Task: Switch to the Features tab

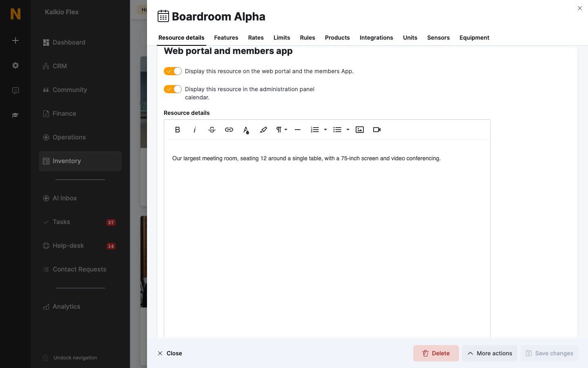Action: [x=226, y=38]
